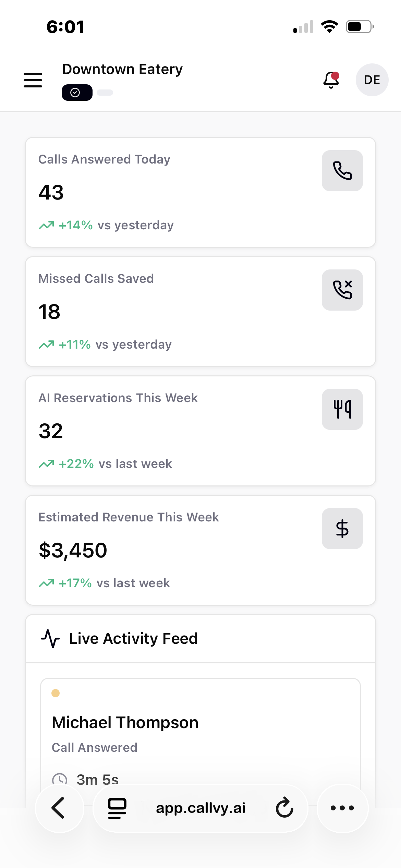
Task: Click the dollar sign revenue icon
Action: tap(342, 529)
